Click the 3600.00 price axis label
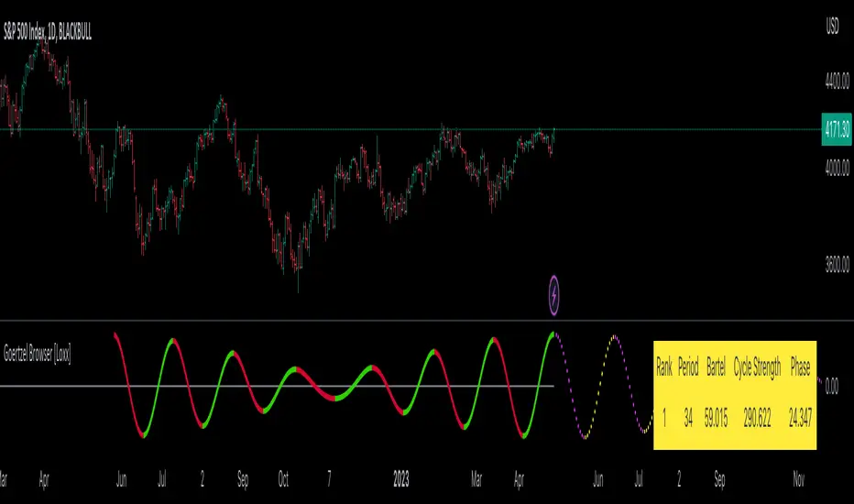The image size is (854, 504). point(838,265)
